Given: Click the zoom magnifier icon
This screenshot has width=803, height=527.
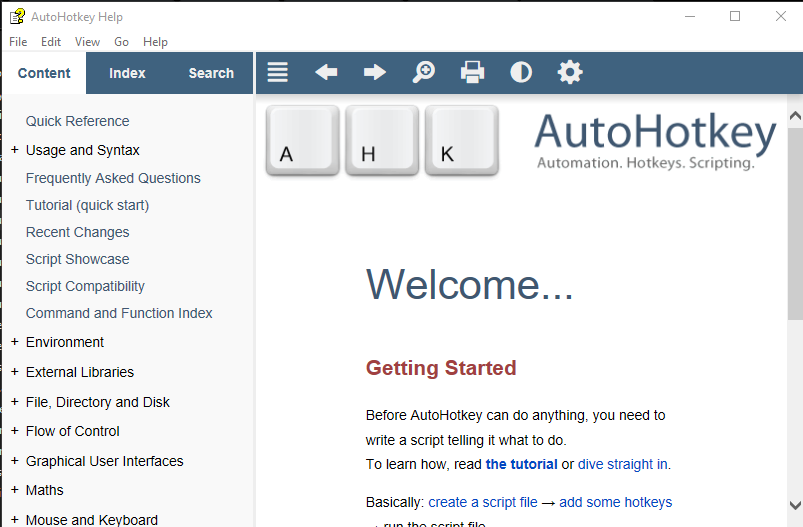Looking at the screenshot, I should point(424,72).
